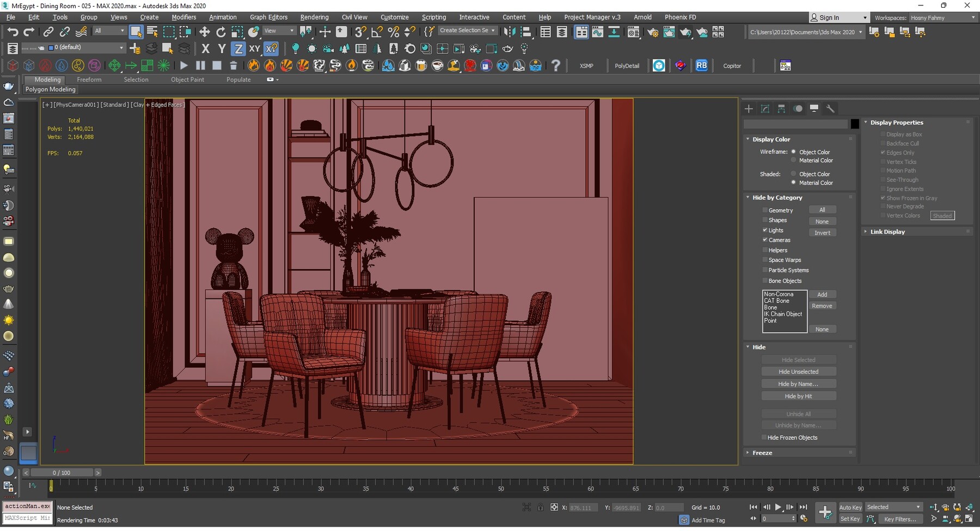Open the Rendering menu

[314, 17]
